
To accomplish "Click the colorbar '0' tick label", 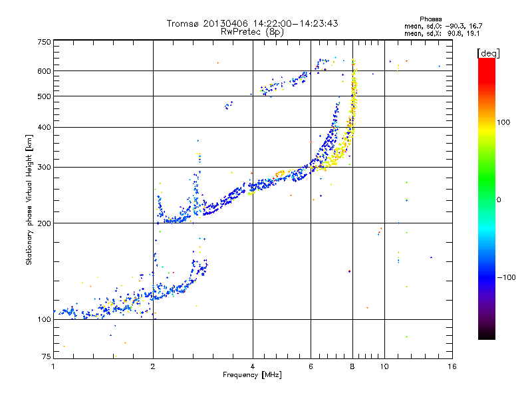I will 499,200.
